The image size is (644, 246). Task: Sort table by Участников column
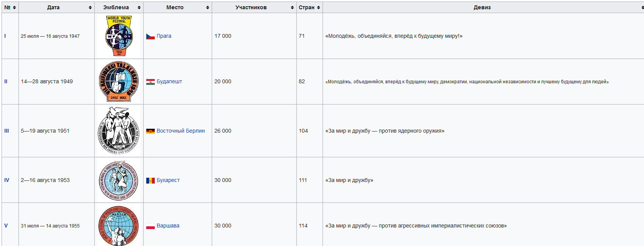coord(254,7)
